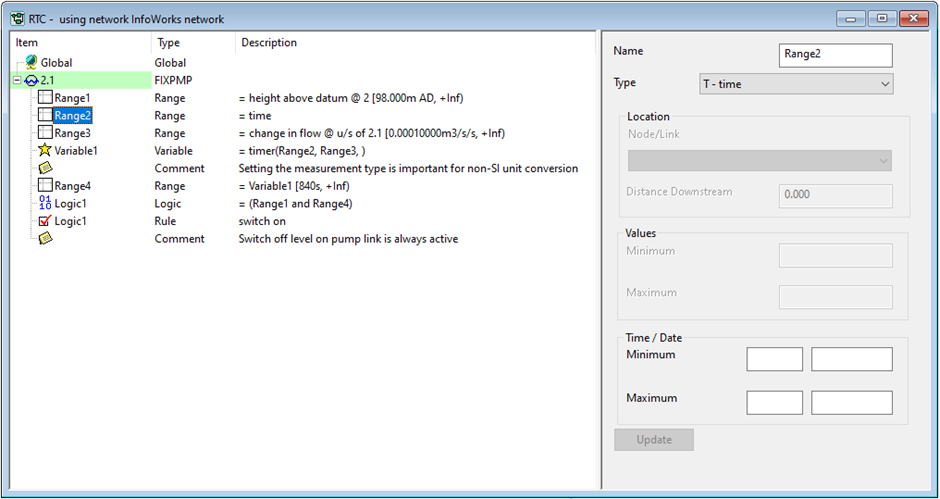Click 'Switch off level on pump link' comment text

click(348, 239)
